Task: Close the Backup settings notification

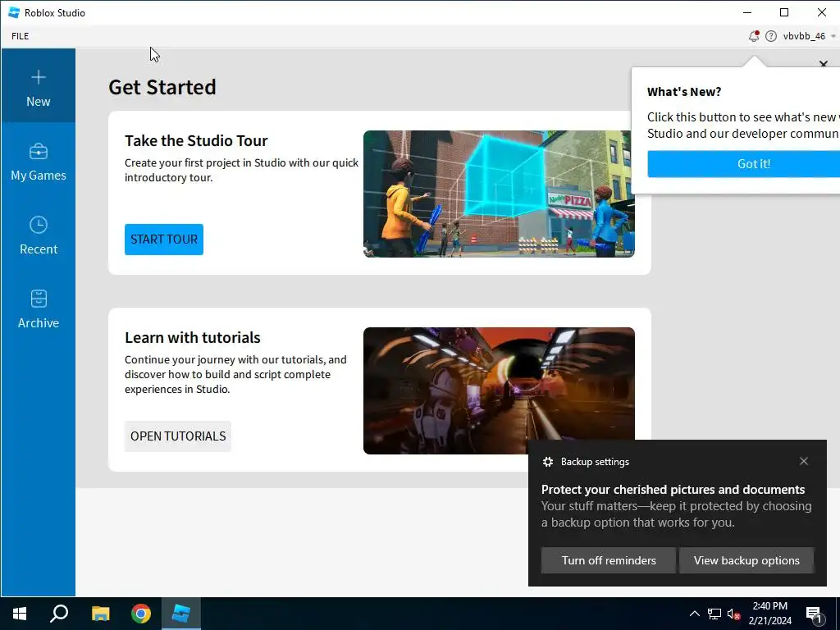Action: pyautogui.click(x=804, y=461)
